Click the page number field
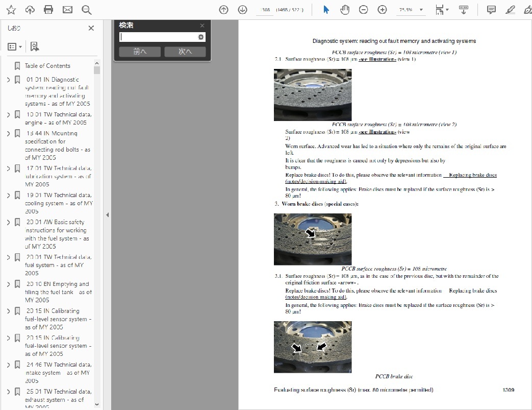532x410 pixels. coord(265,10)
